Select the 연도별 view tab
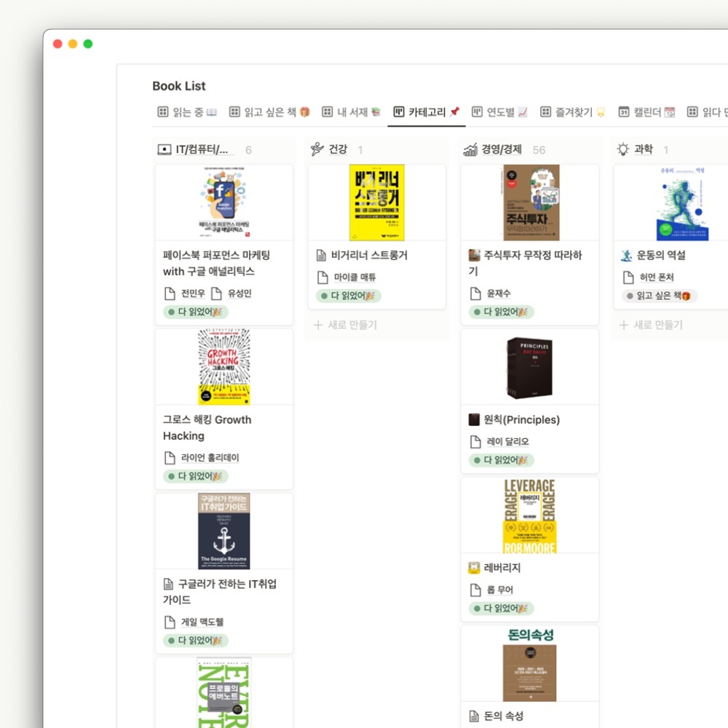The height and width of the screenshot is (728, 728). [x=499, y=112]
